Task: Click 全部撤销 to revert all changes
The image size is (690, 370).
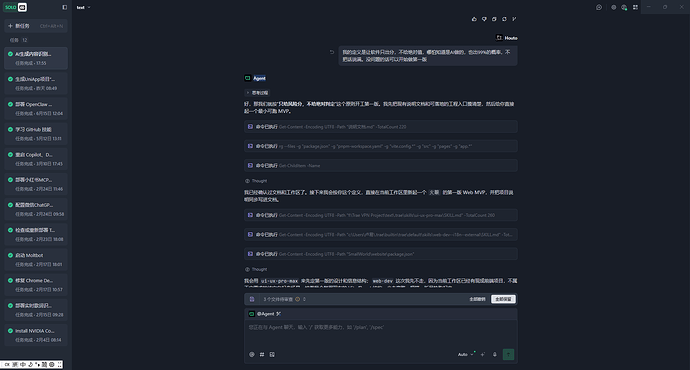Action: [x=477, y=299]
